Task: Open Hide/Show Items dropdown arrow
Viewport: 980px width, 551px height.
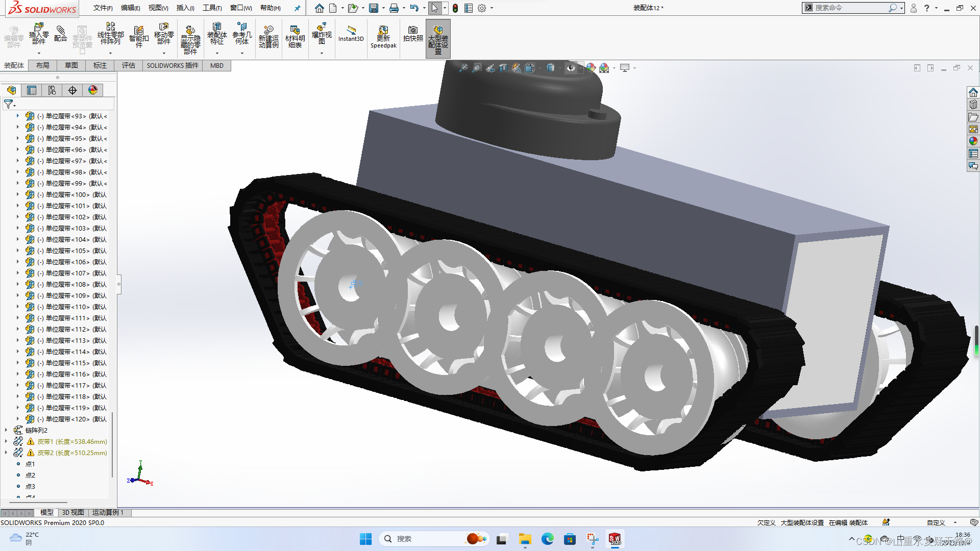Action: (x=580, y=68)
